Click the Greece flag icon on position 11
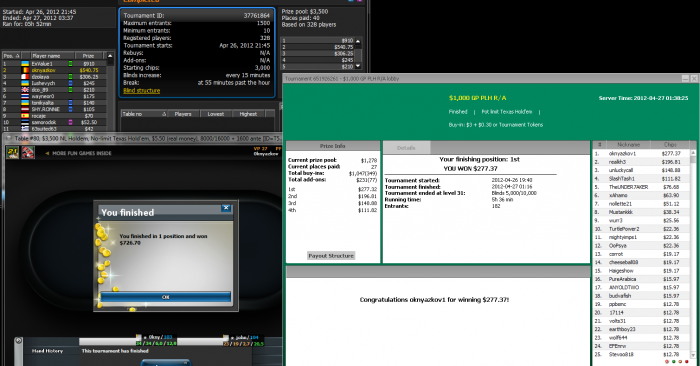The height and width of the screenshot is (366, 700). tap(25, 129)
